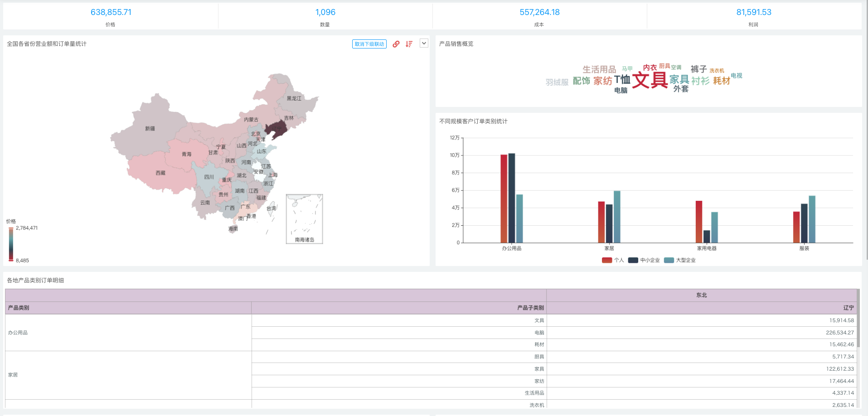Click the 价格 gradient color bar
868x416 pixels.
(x=11, y=244)
